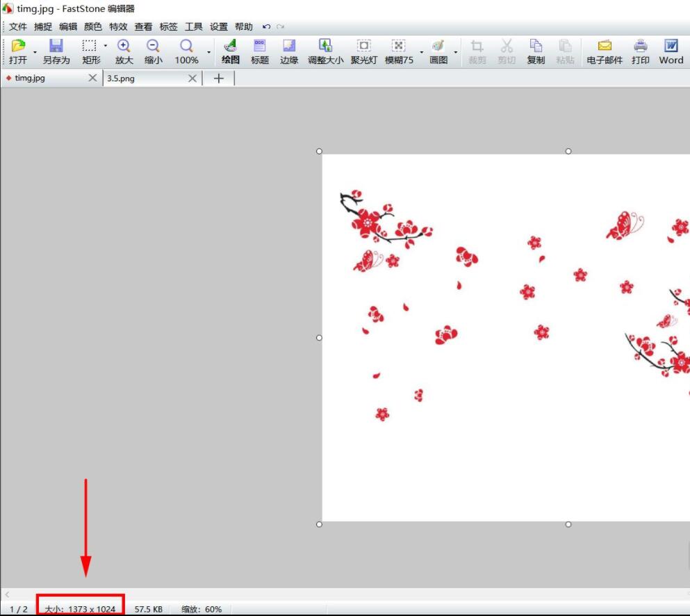This screenshot has height=616, width=690.
Task: Click the Undo arrow in menu bar
Action: click(x=266, y=27)
